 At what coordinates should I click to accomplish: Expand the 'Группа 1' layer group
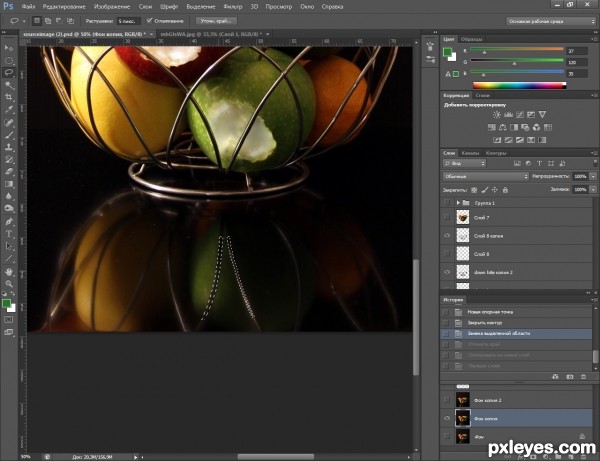point(458,203)
